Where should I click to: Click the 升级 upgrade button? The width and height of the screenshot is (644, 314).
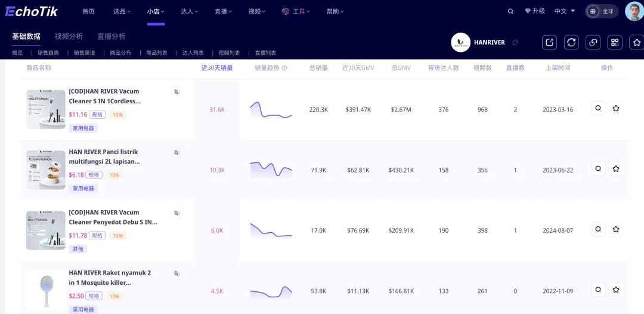(x=535, y=11)
